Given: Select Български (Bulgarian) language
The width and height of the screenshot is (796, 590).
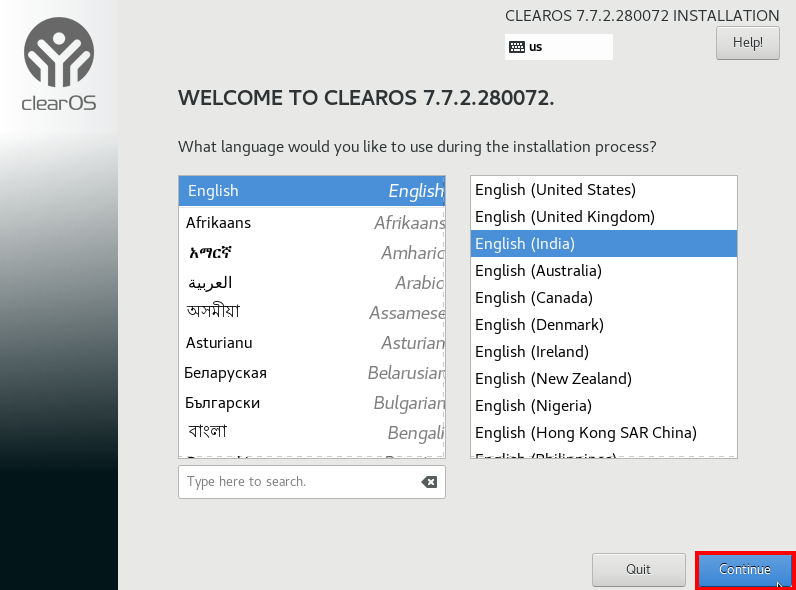Looking at the screenshot, I should point(312,403).
